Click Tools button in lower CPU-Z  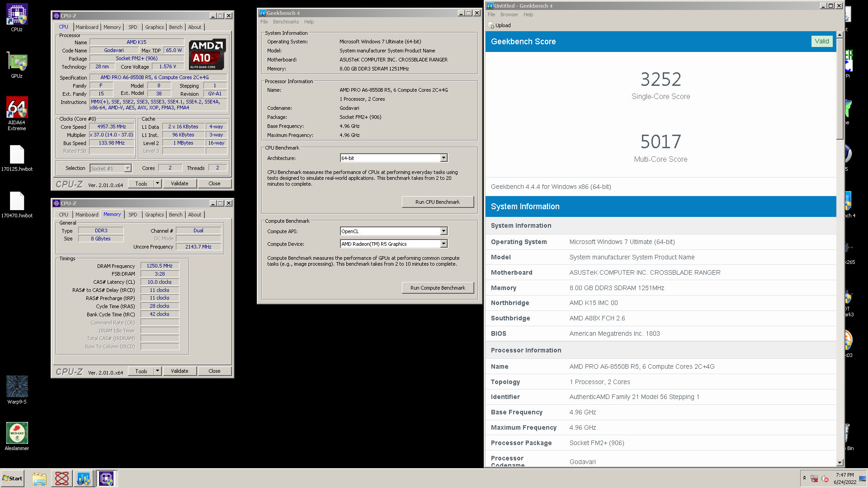(x=141, y=371)
